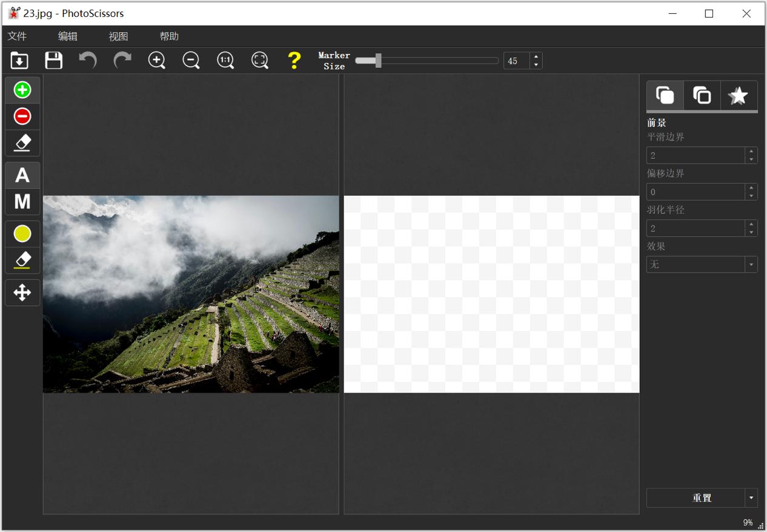The width and height of the screenshot is (767, 532).
Task: Click the save icon in toolbar
Action: (54, 61)
